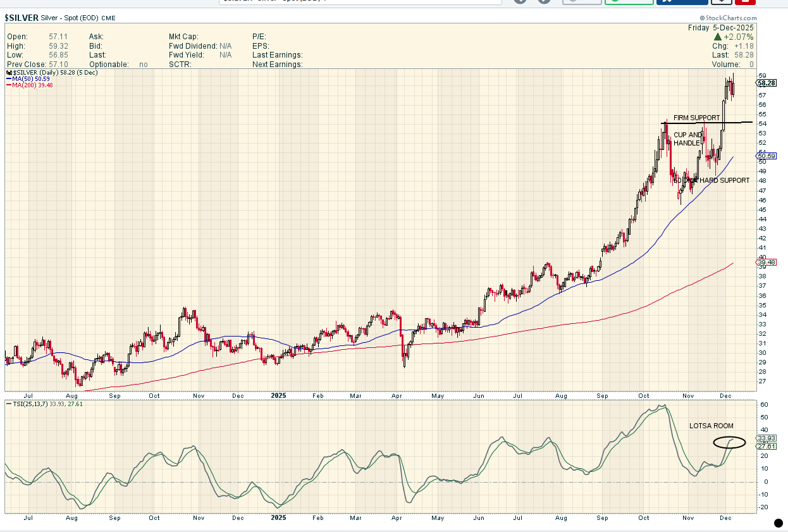This screenshot has height=532, width=788.
Task: Click the symbol entry box at the top
Action: pos(360,2)
